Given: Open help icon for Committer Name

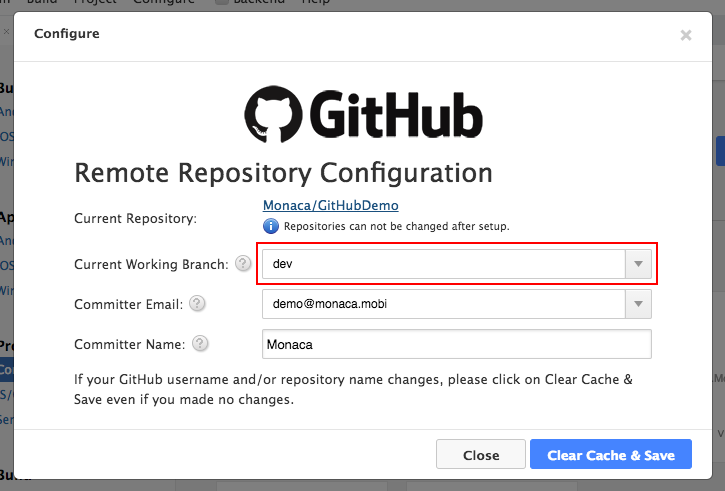Looking at the screenshot, I should point(200,344).
